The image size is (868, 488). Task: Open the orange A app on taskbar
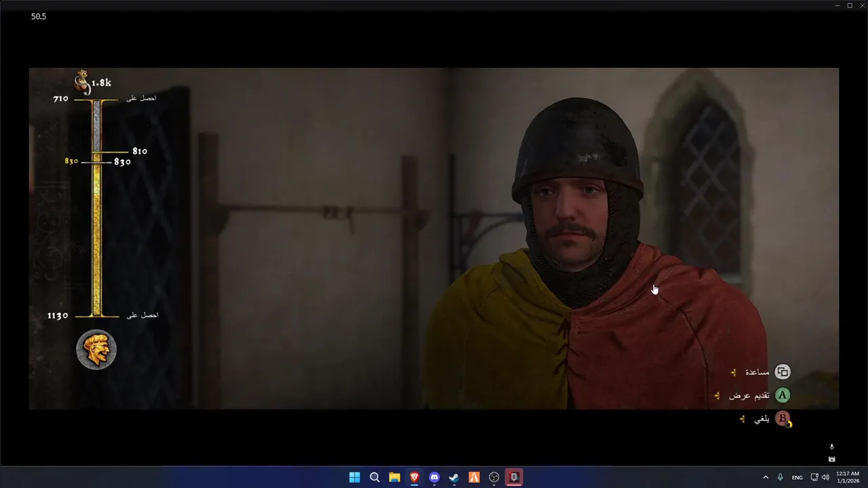[x=474, y=477]
